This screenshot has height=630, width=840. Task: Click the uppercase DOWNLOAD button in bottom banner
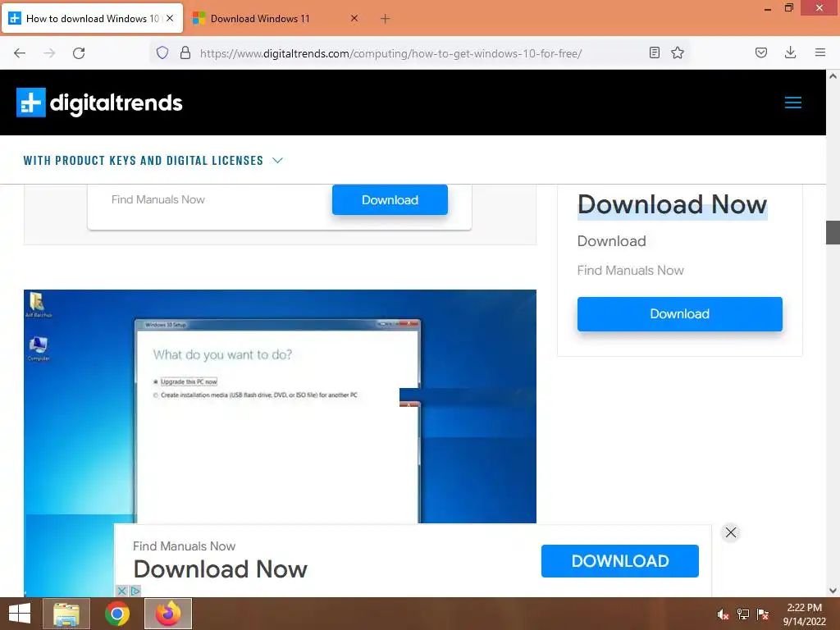click(620, 561)
